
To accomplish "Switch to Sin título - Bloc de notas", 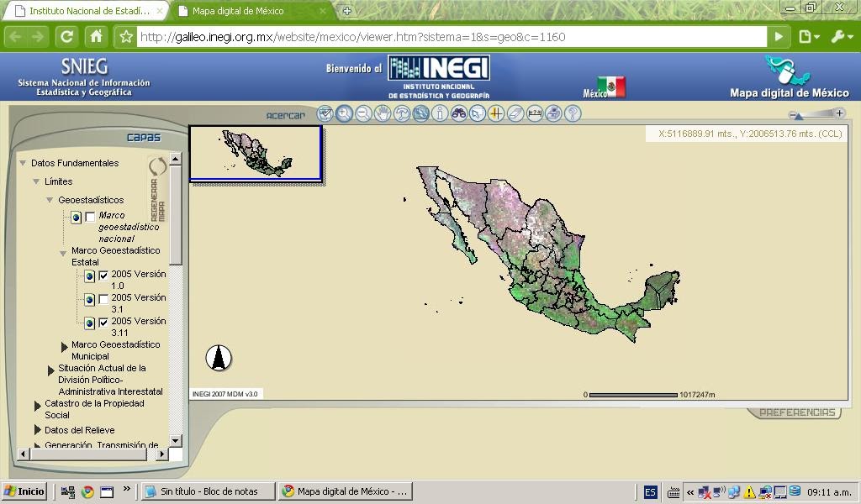I will coord(209,491).
